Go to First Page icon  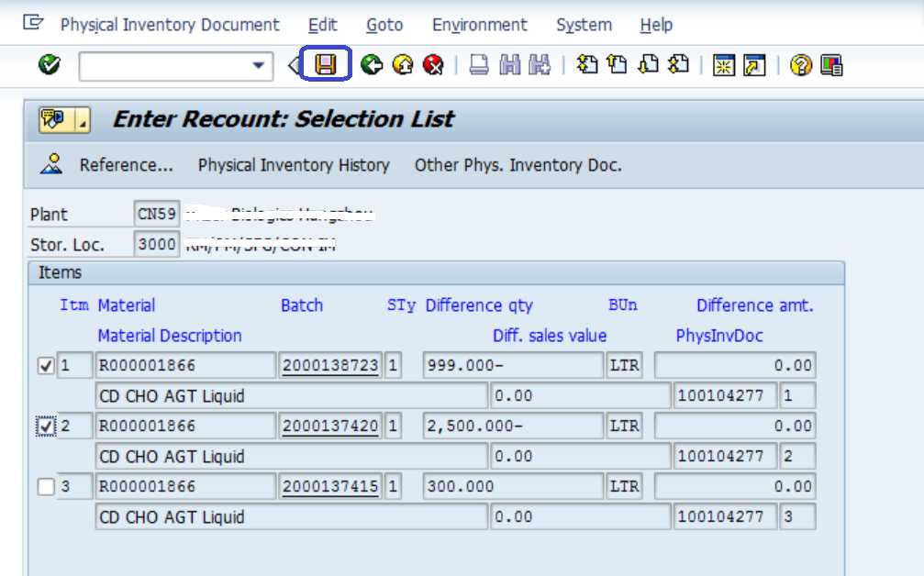click(587, 64)
